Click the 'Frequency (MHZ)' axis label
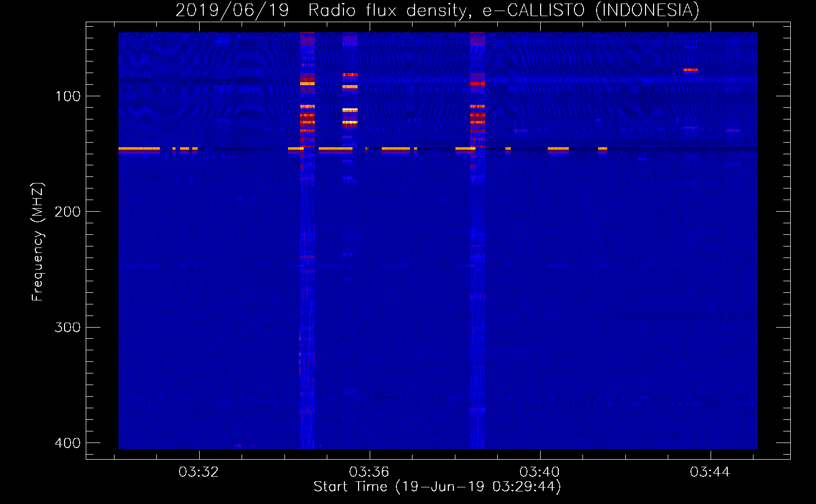The height and width of the screenshot is (504, 816). click(38, 242)
